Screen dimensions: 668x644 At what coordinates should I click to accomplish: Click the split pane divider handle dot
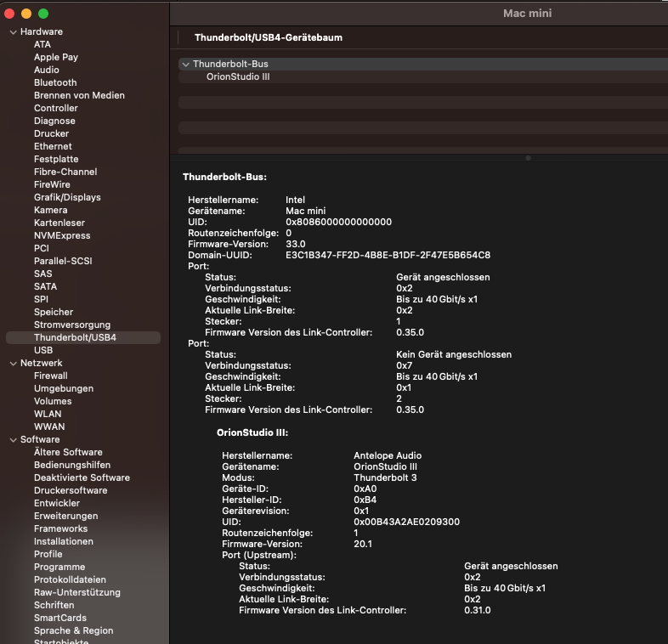coord(528,158)
